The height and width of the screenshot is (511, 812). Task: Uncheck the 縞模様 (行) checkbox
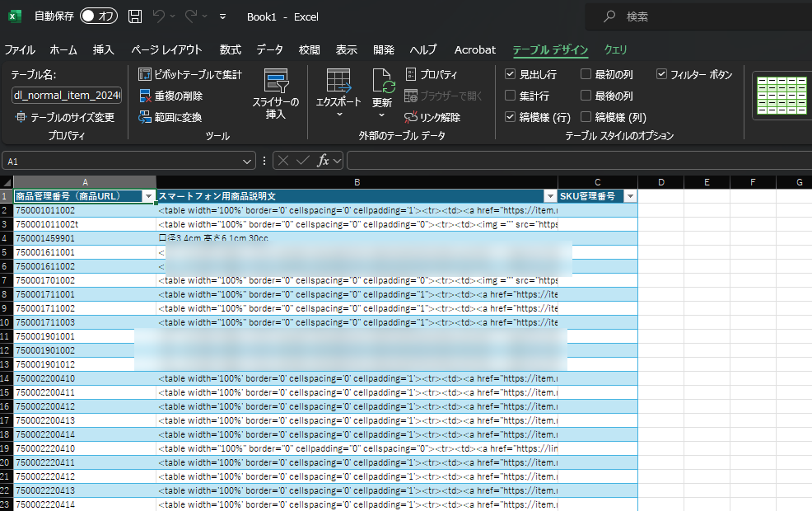[510, 116]
